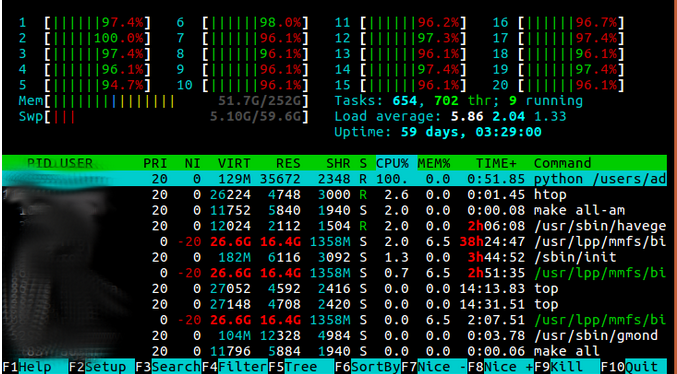Click the 35672 RES value
Image resolution: width=677 pixels, height=374 pixels.
(x=280, y=179)
